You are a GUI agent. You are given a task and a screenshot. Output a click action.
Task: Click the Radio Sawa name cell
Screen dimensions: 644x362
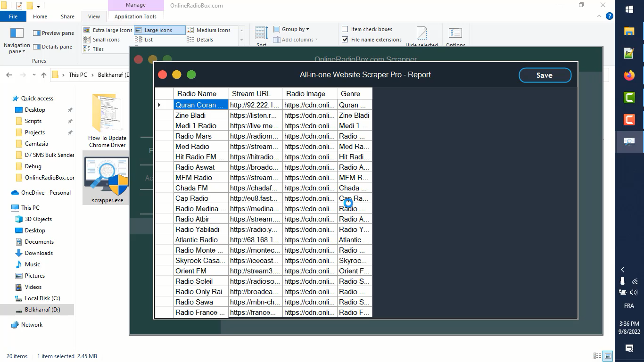tap(201, 302)
